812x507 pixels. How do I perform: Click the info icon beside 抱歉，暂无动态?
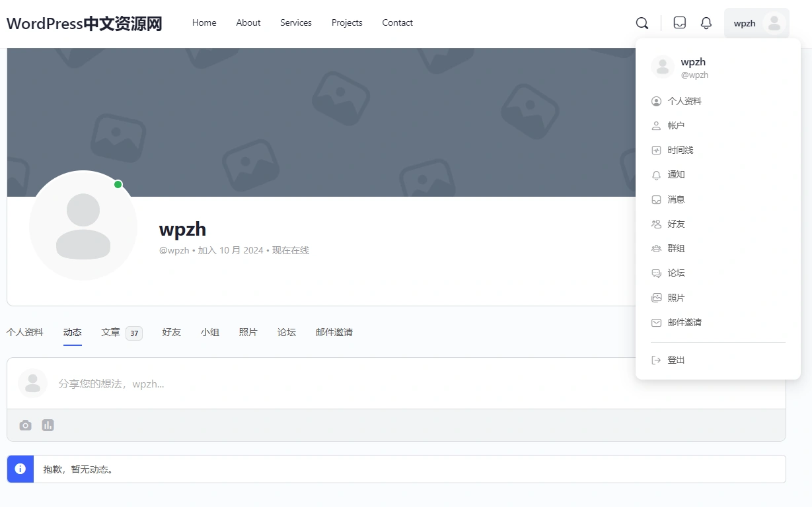coord(20,468)
